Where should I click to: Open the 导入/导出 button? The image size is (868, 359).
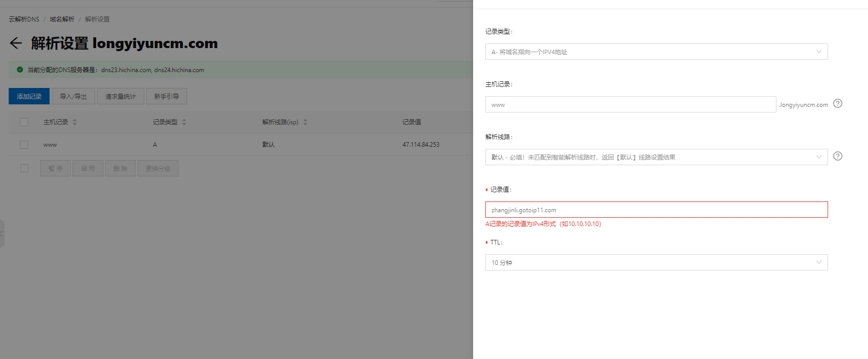(x=73, y=96)
